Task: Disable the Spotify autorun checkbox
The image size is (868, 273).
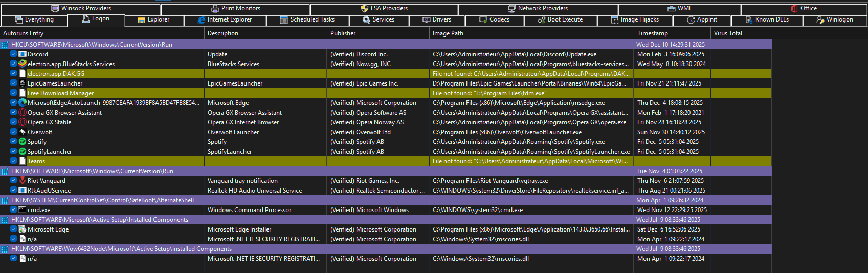Action: point(14,141)
